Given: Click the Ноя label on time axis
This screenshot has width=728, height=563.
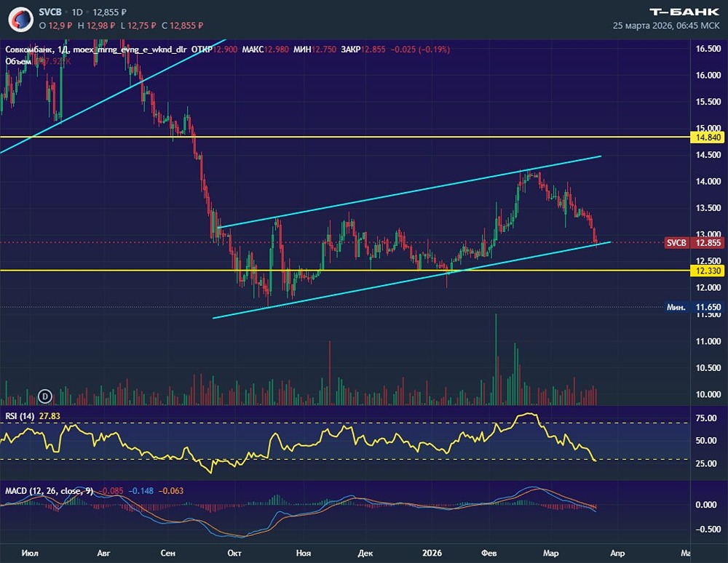Looking at the screenshot, I should (303, 554).
